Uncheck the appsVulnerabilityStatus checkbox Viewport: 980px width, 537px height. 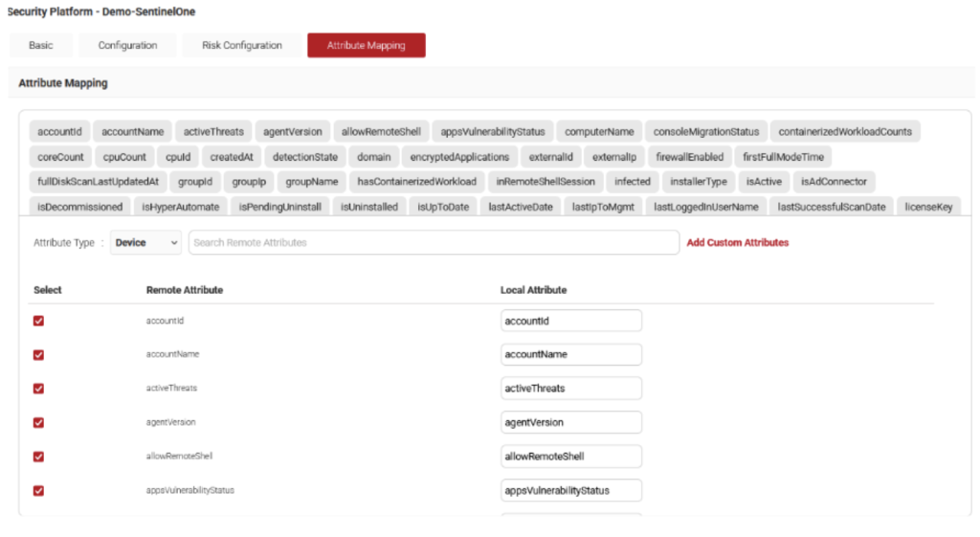(38, 491)
